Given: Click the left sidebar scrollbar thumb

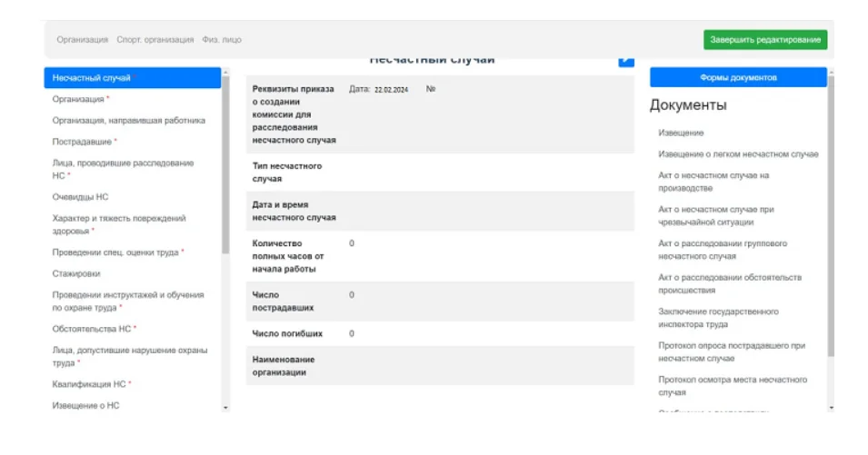Looking at the screenshot, I should point(225,166).
